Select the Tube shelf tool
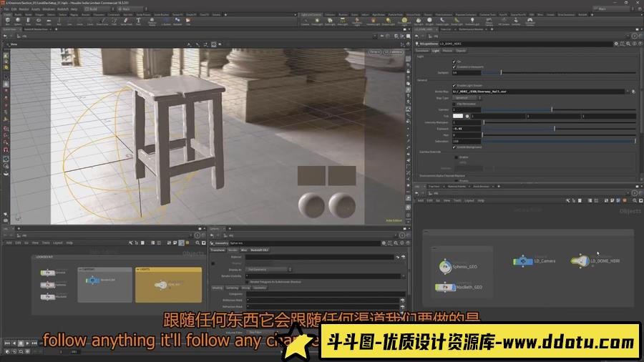The height and width of the screenshot is (362, 644). (x=29, y=20)
